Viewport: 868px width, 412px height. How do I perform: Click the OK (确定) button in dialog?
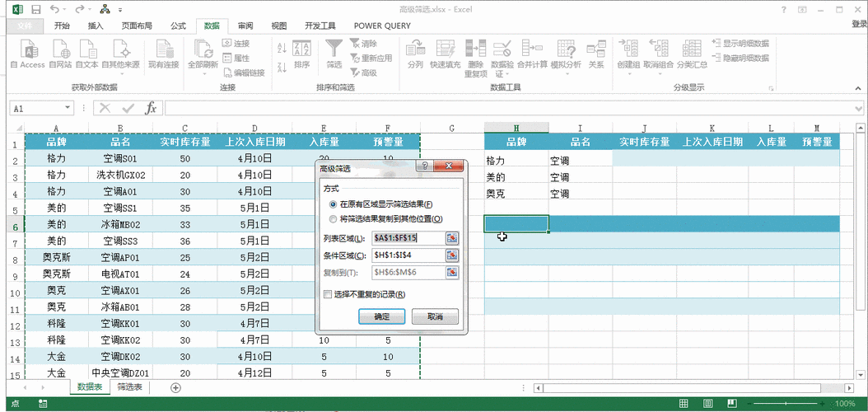(x=382, y=316)
